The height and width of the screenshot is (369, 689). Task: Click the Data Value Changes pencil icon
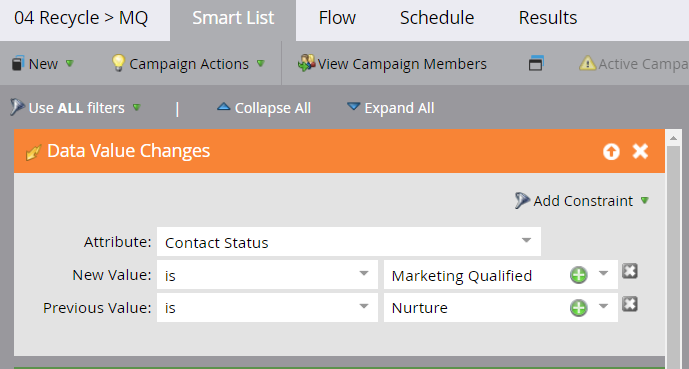point(33,152)
